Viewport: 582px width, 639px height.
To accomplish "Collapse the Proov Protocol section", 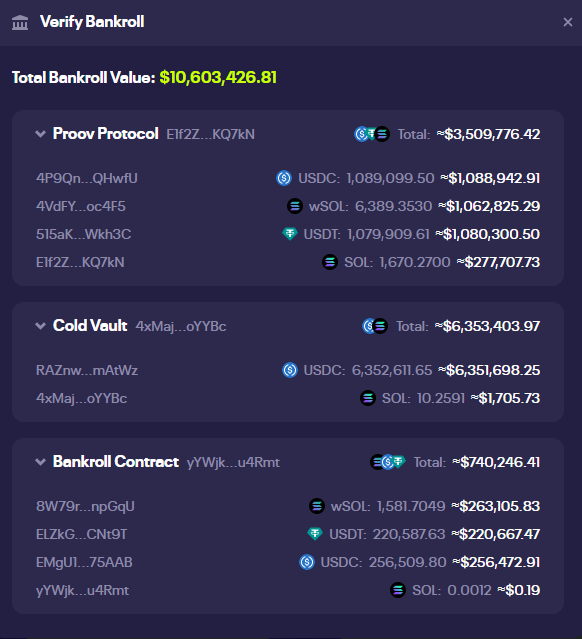I will [40, 134].
